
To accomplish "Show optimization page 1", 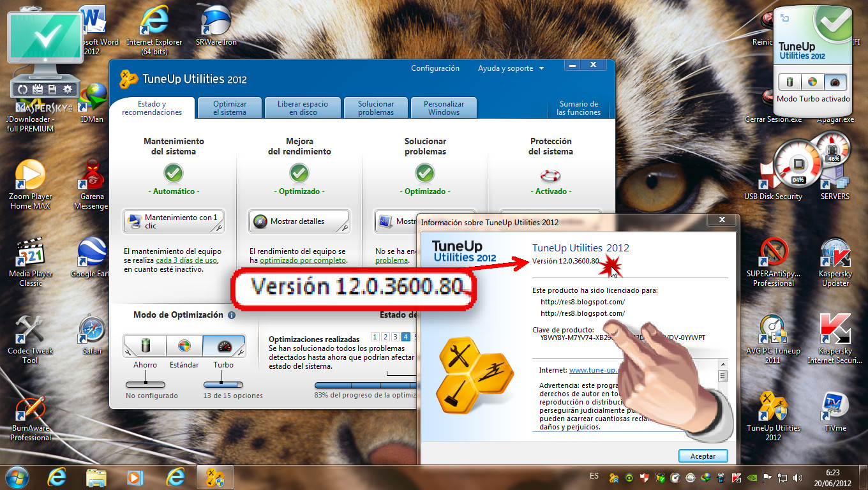I will click(x=375, y=337).
